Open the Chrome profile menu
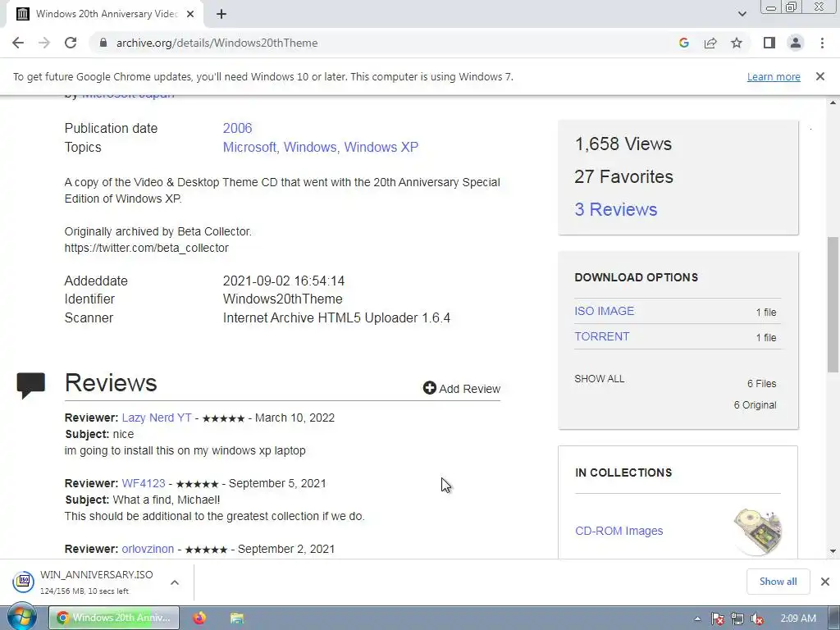This screenshot has width=840, height=630. (x=796, y=43)
